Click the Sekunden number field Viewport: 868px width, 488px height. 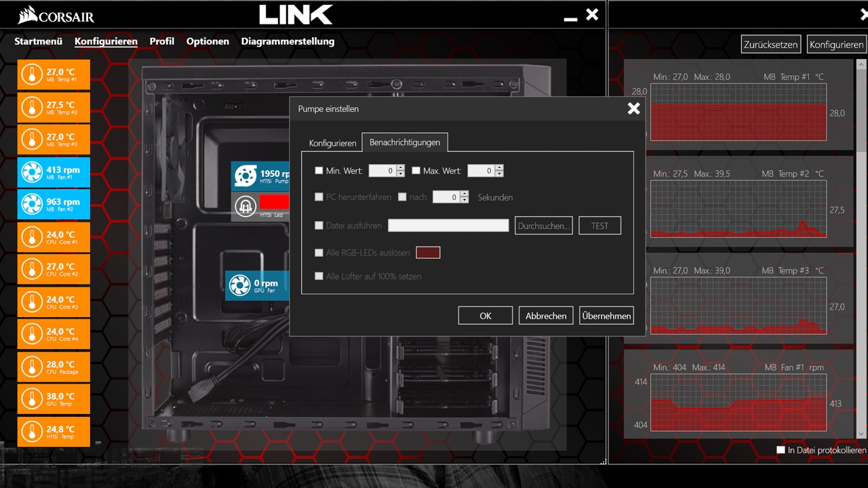coord(447,197)
